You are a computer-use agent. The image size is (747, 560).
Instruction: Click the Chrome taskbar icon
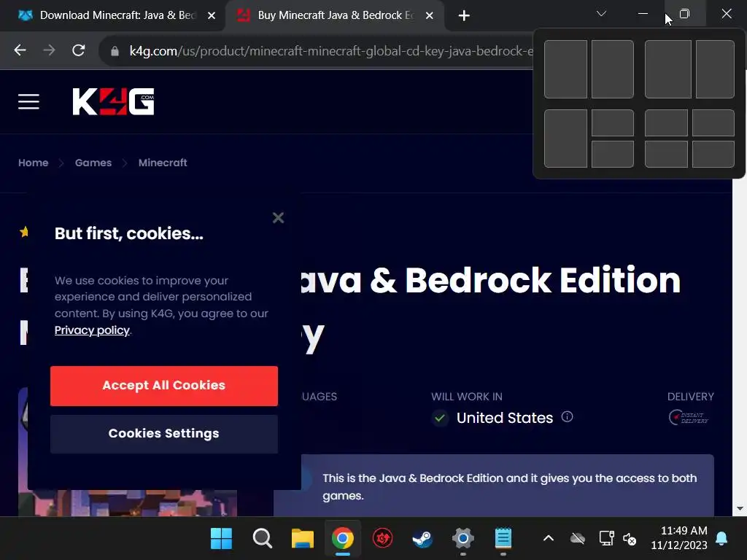[x=343, y=539]
